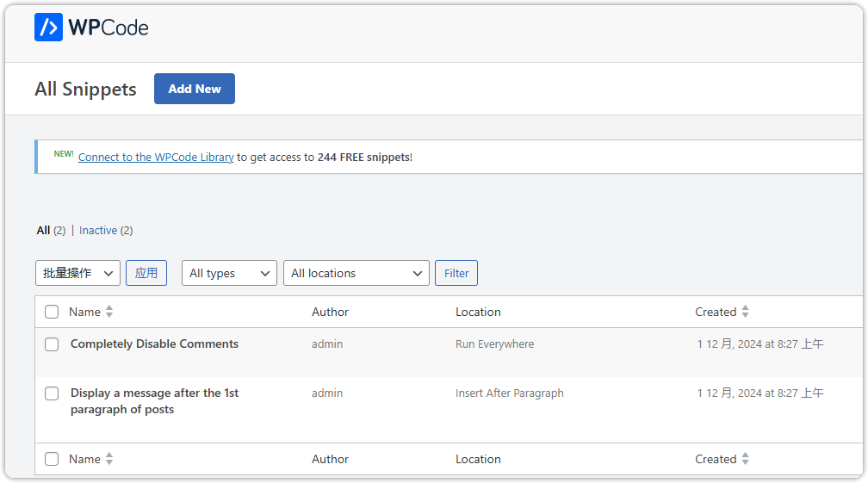Tick Completely Disable Comments checkbox
Screen dimensions: 868x483
click(x=52, y=344)
